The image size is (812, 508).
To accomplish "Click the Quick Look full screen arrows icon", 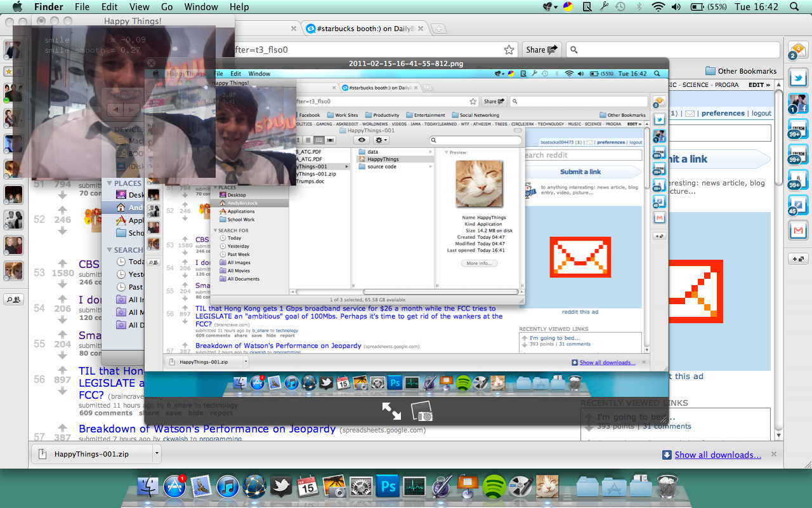I will pos(391,411).
